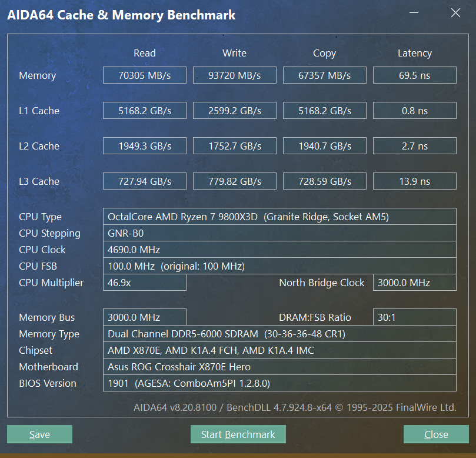Select L2 Cache Latency 2.7 ns
The height and width of the screenshot is (458, 476).
tap(414, 146)
